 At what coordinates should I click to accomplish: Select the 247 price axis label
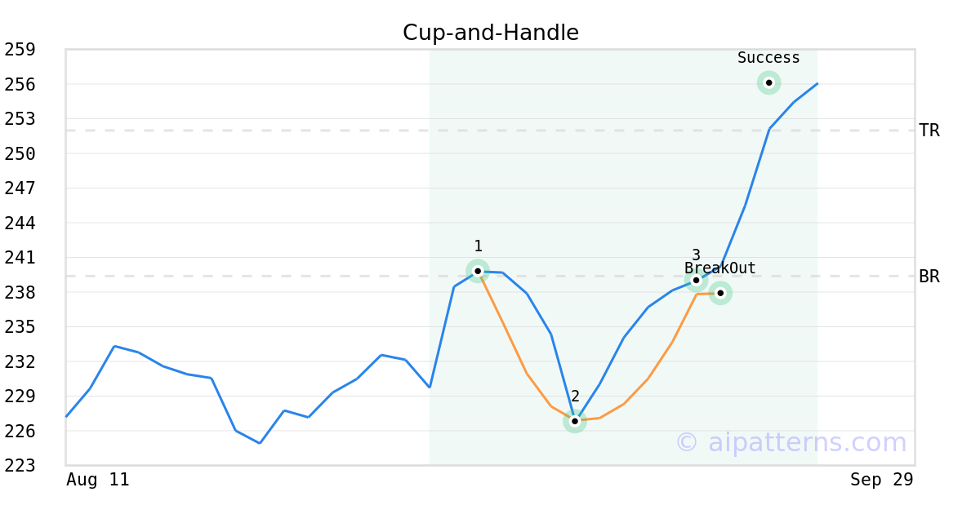pyautogui.click(x=20, y=188)
